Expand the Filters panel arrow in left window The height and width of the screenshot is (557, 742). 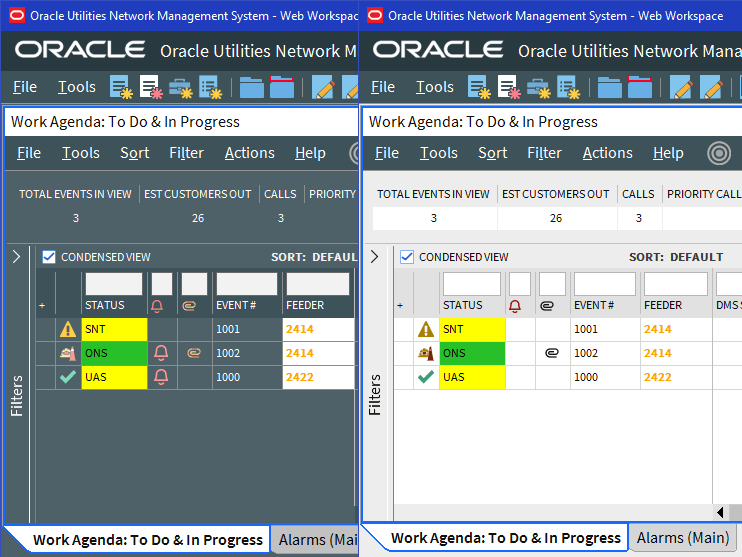17,256
